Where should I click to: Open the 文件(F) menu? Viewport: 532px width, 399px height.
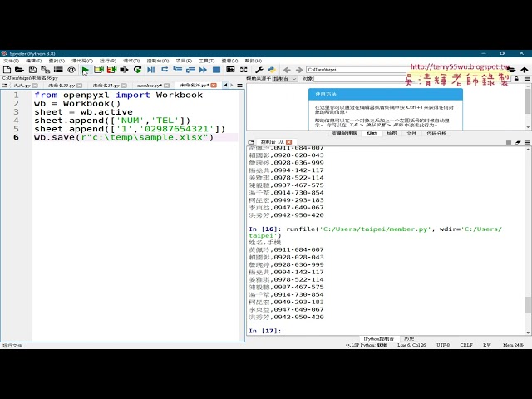point(11,61)
